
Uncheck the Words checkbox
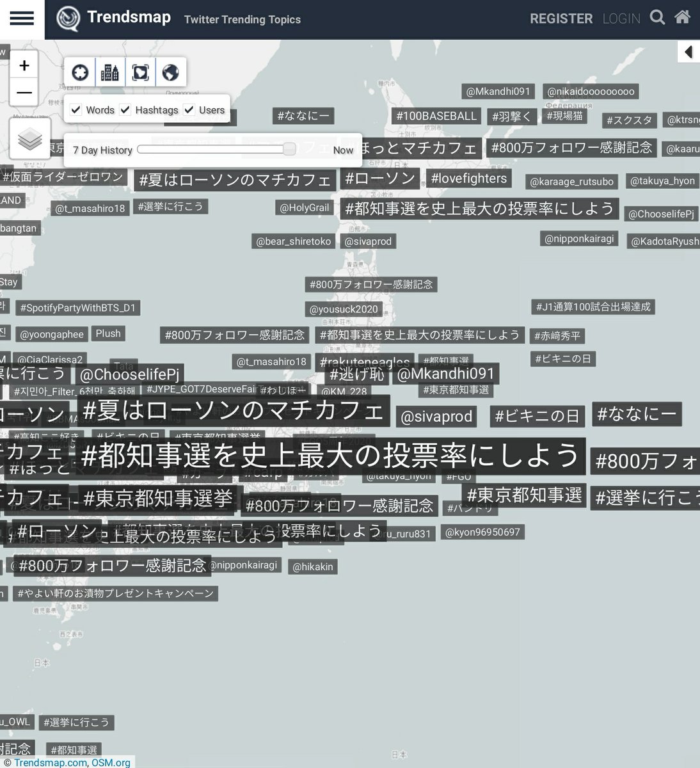click(x=76, y=109)
